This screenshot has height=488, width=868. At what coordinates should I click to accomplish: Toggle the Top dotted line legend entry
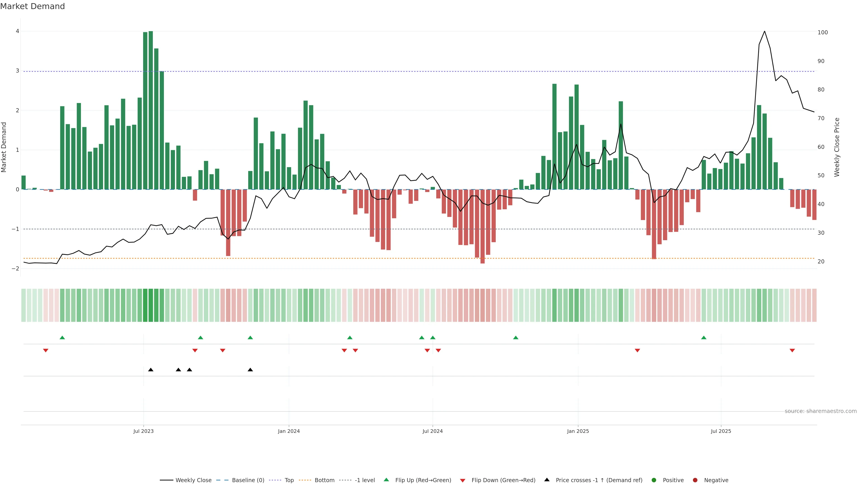[289, 480]
